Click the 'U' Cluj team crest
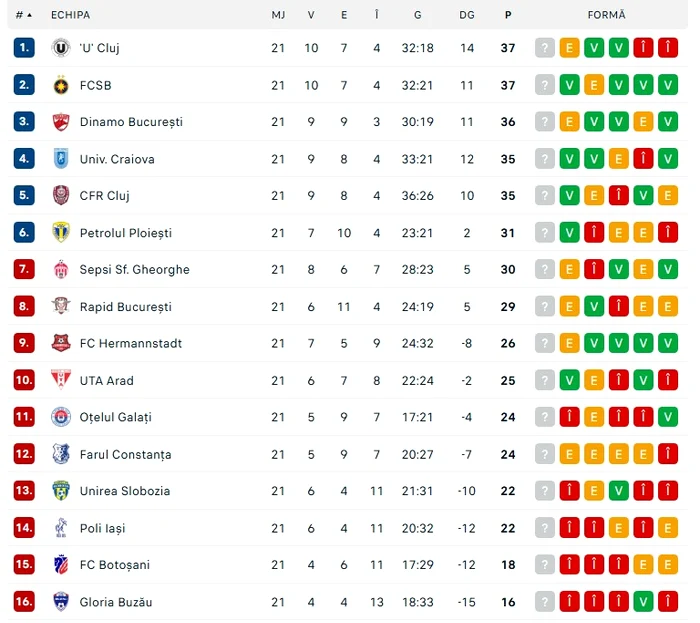 (x=61, y=48)
